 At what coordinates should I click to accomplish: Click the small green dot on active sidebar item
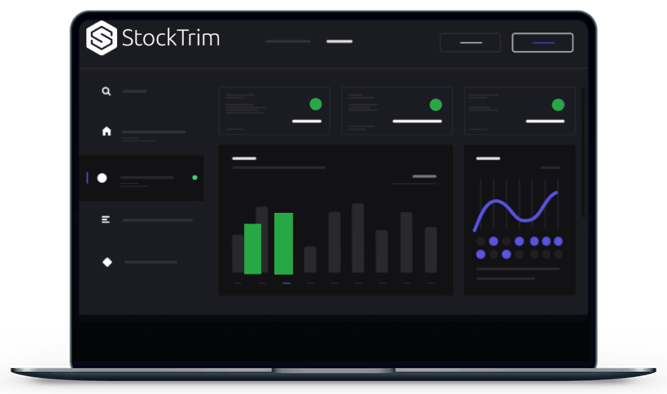[195, 177]
